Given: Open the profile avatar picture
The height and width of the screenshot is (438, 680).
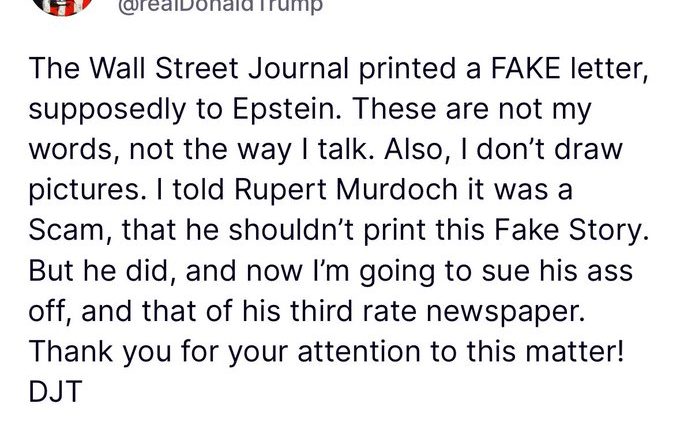Looking at the screenshot, I should (x=63, y=6).
